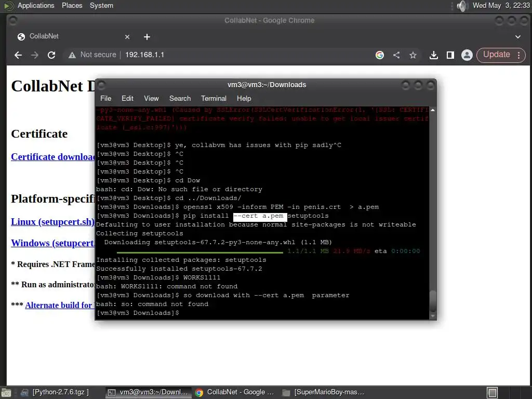Viewport: 532px width, 399px height.
Task: Click the Chrome forward arrow
Action: pyautogui.click(x=35, y=55)
